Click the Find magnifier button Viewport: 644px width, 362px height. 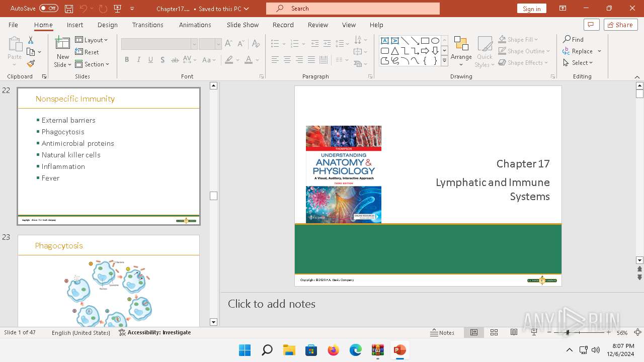click(574, 39)
